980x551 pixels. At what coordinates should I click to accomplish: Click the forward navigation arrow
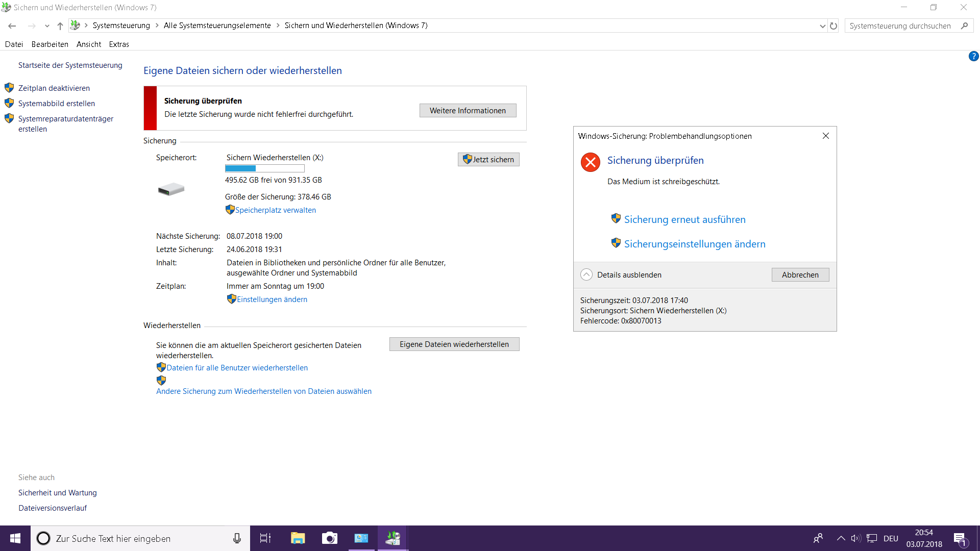(32, 26)
